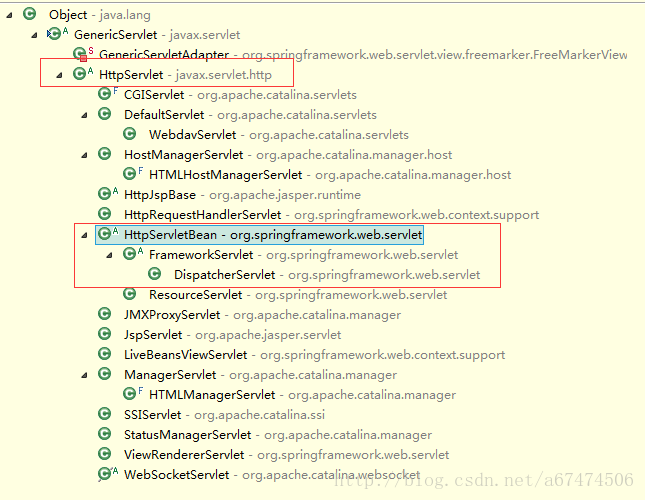This screenshot has width=645, height=500.
Task: Select the FrameworkServlet entry
Action: (304, 254)
